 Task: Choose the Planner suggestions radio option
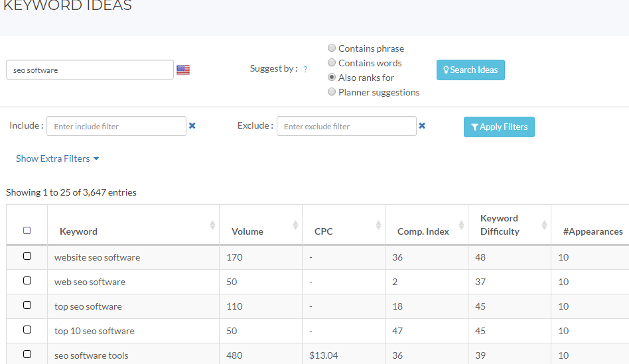point(332,92)
